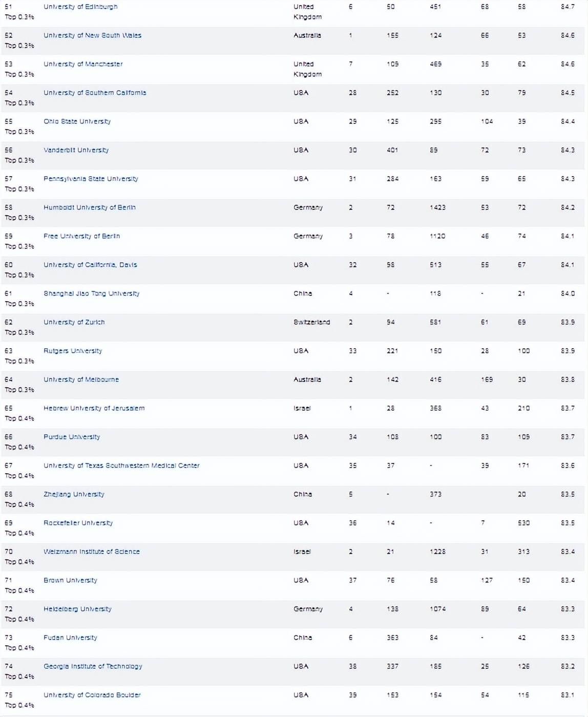Select Georgia Institute of Technology link
Screen dimensions: 588x717
(93, 666)
